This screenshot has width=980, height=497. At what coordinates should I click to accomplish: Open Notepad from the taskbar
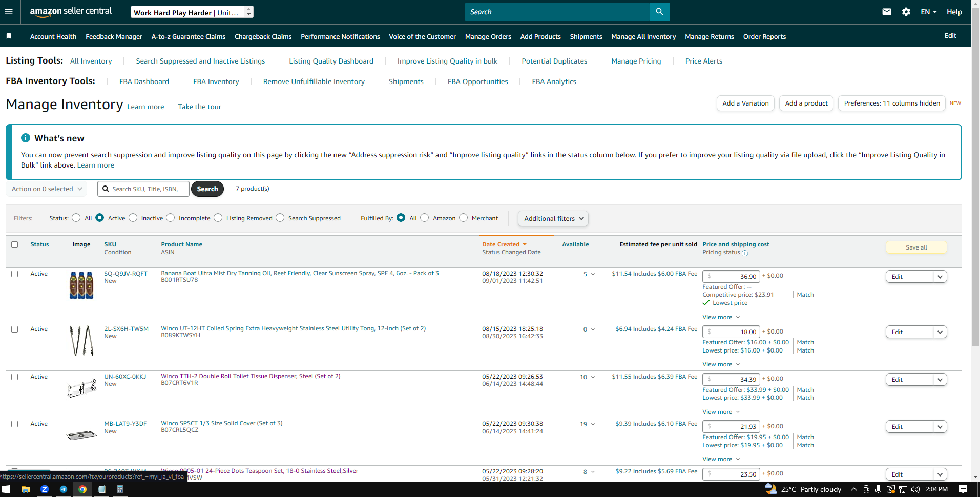point(101,489)
